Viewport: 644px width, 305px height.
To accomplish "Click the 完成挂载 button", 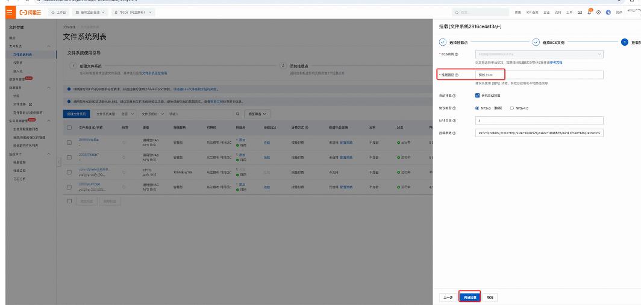I will (470, 298).
